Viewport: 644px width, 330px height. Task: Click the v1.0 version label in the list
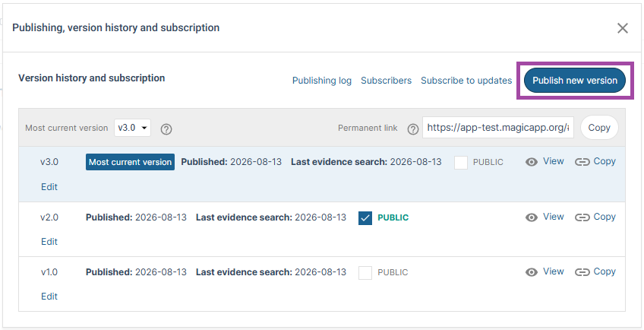click(x=49, y=272)
